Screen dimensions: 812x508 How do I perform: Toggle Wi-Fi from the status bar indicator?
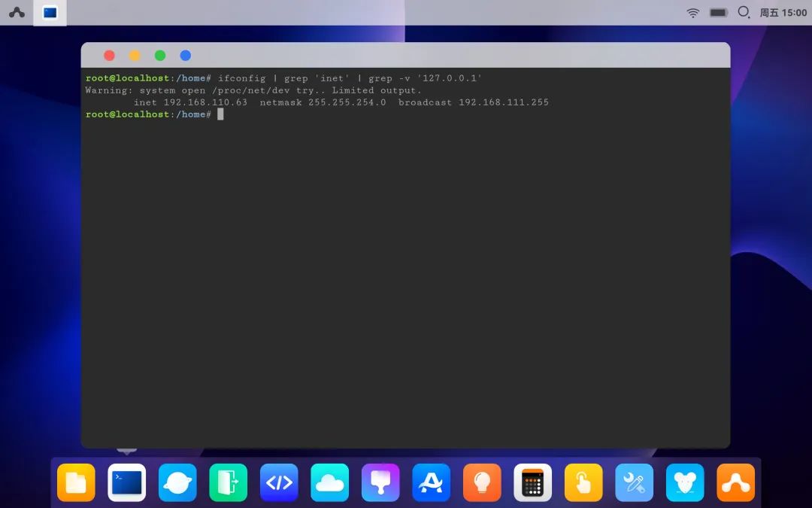(x=692, y=12)
